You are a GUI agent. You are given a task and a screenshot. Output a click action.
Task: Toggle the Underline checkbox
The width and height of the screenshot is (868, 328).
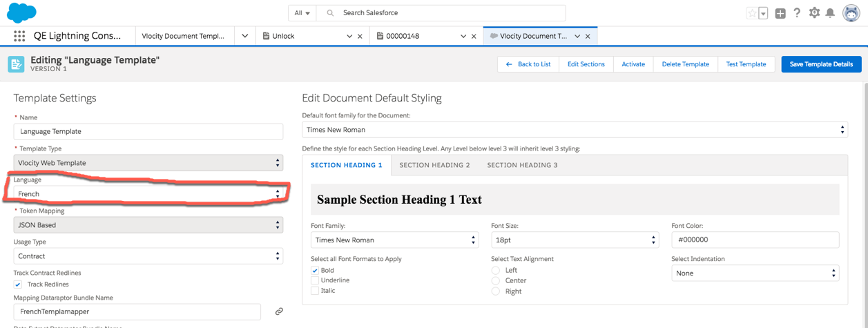pyautogui.click(x=315, y=280)
